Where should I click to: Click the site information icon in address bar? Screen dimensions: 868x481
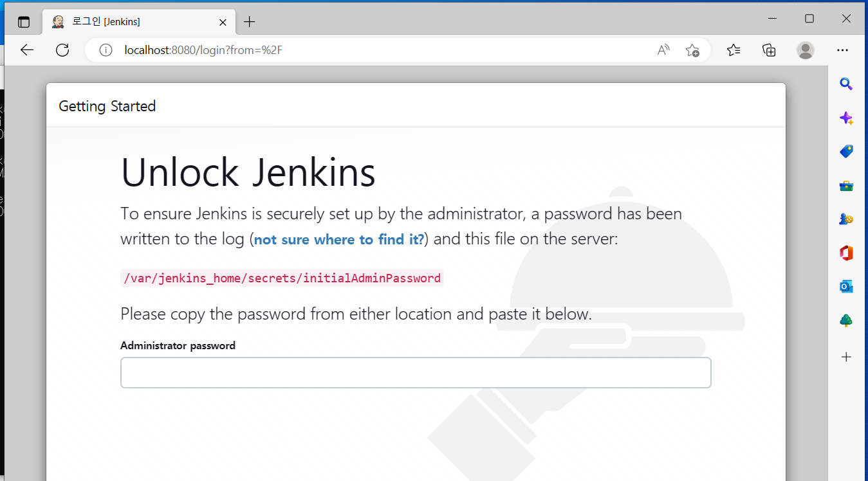click(106, 50)
